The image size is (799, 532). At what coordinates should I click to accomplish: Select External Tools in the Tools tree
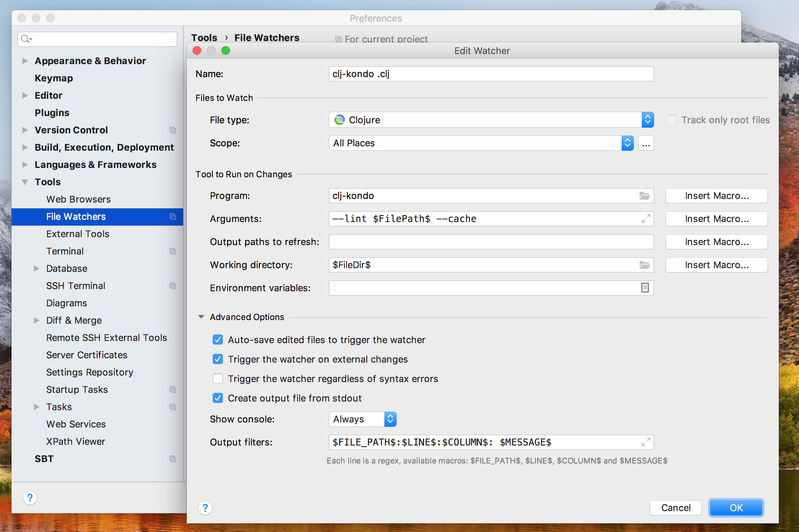click(78, 234)
